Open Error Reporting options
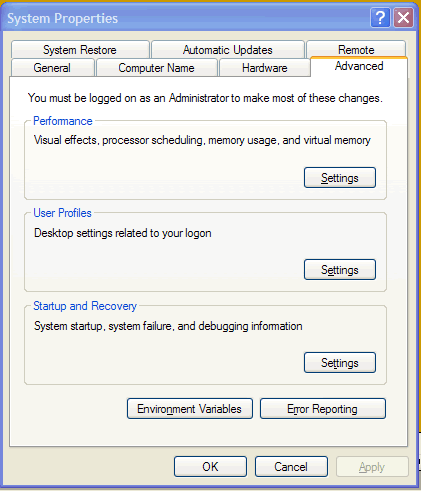 pos(323,409)
